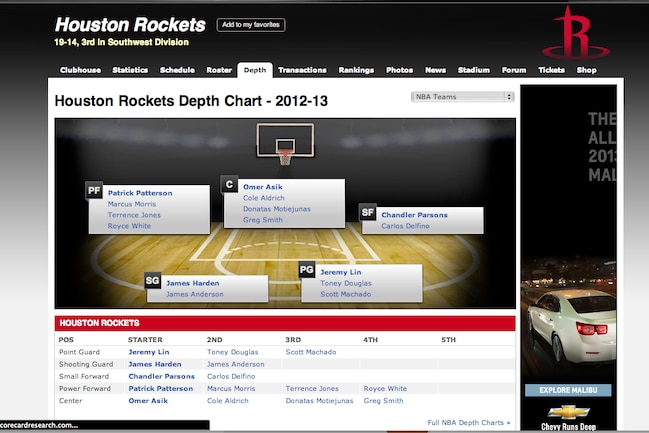Click the Houston Rockets team logo
The image size is (649, 433).
tap(576, 33)
